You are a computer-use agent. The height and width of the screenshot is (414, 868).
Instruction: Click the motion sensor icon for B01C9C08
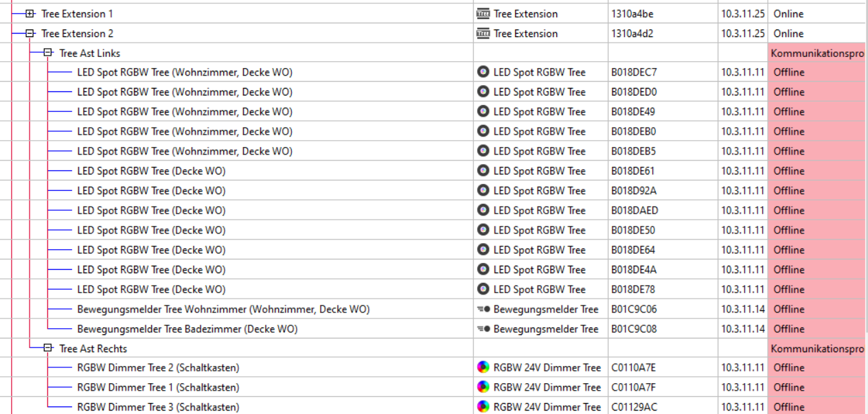pos(483,330)
